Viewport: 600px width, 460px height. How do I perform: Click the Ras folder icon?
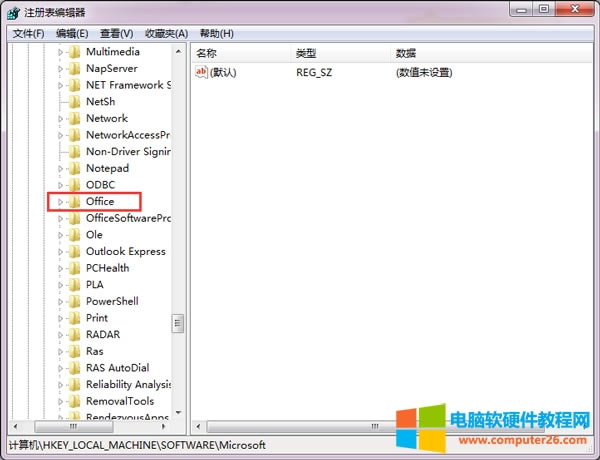tap(75, 352)
